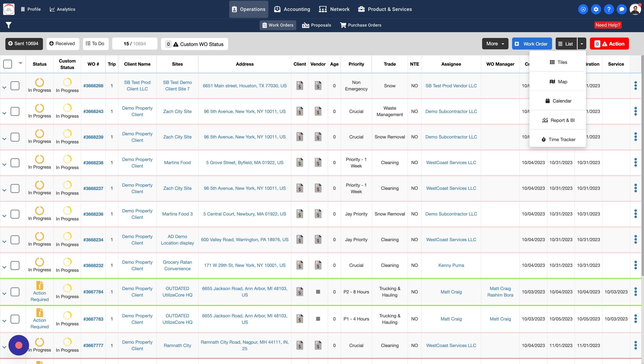Click the red record floating button

[x=19, y=345]
